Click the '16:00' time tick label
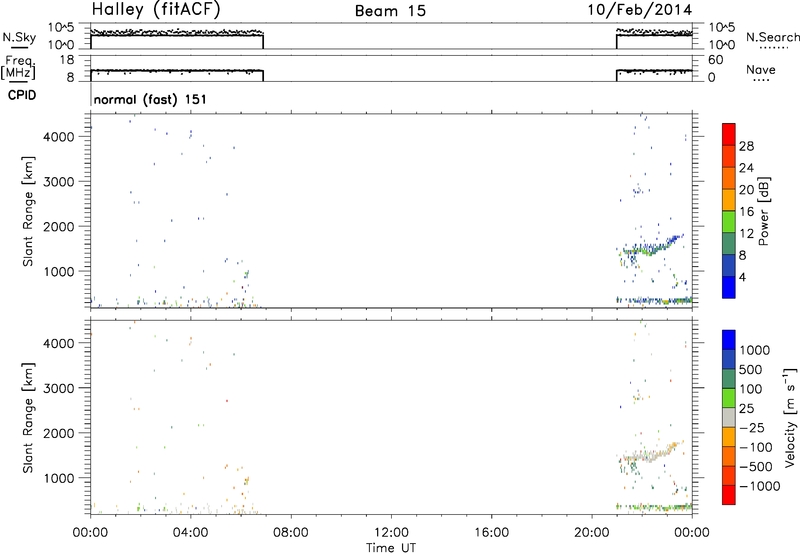800x554 pixels. pos(491,533)
